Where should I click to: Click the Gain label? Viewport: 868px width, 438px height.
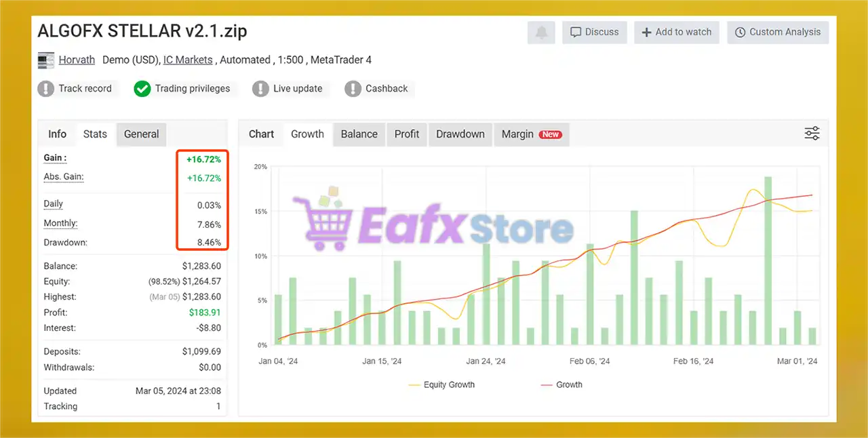tap(55, 158)
